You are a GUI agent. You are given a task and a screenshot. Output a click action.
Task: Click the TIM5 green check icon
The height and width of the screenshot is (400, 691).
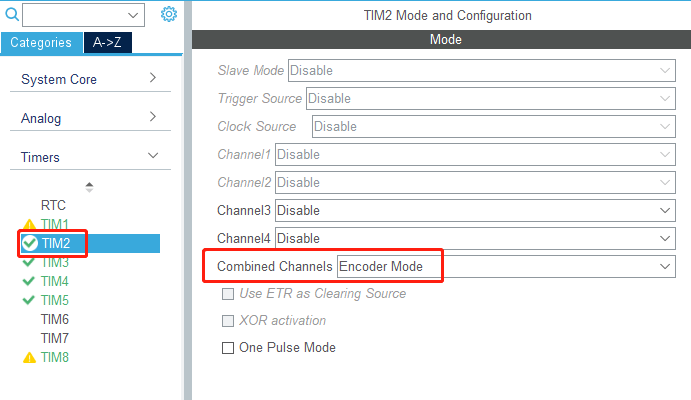pyautogui.click(x=29, y=300)
